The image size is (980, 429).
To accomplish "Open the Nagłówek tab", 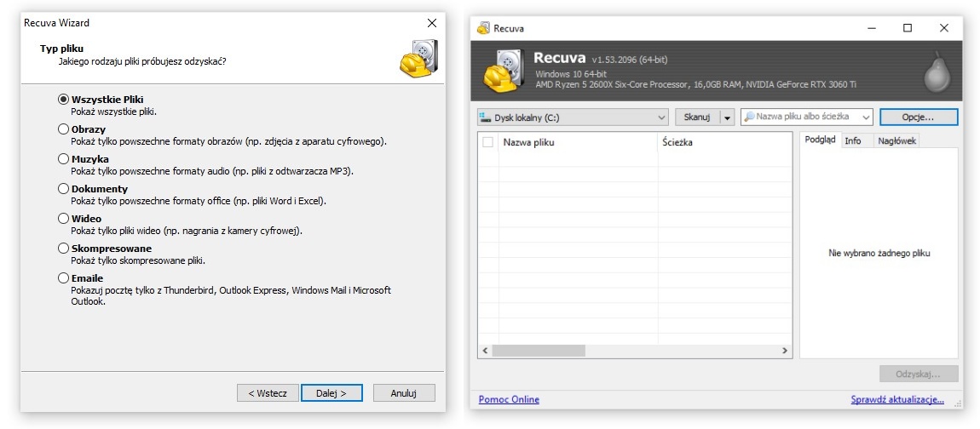I will click(x=896, y=141).
